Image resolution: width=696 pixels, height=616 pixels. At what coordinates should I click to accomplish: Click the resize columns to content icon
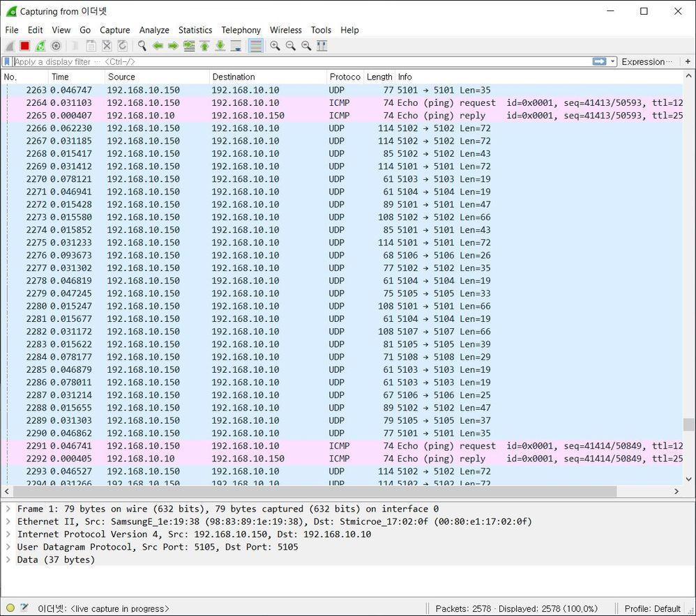click(321, 46)
